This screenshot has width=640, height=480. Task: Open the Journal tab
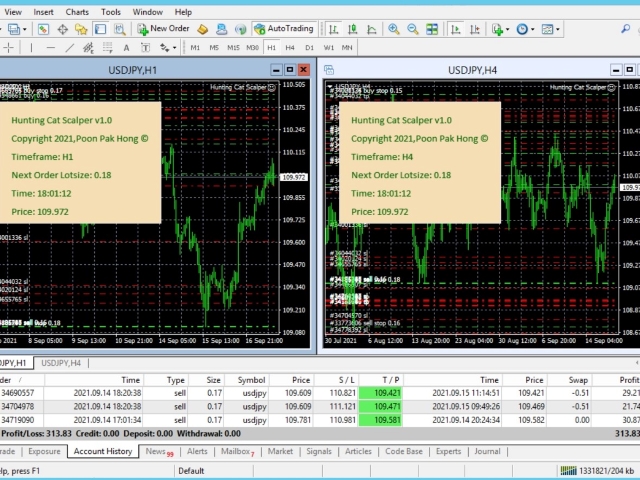(x=487, y=451)
